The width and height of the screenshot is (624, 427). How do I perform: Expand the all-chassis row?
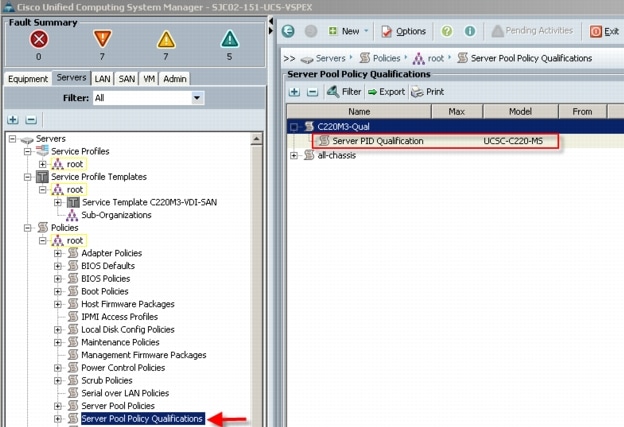(294, 156)
